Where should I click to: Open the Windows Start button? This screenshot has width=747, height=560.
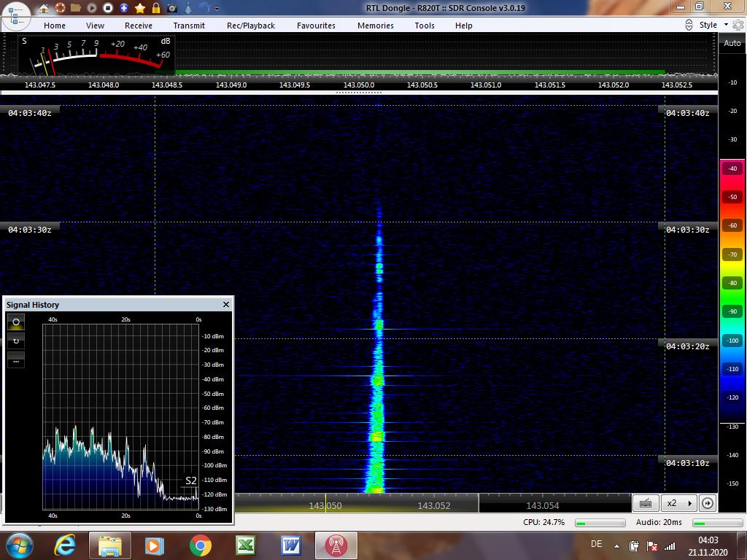click(x=19, y=545)
